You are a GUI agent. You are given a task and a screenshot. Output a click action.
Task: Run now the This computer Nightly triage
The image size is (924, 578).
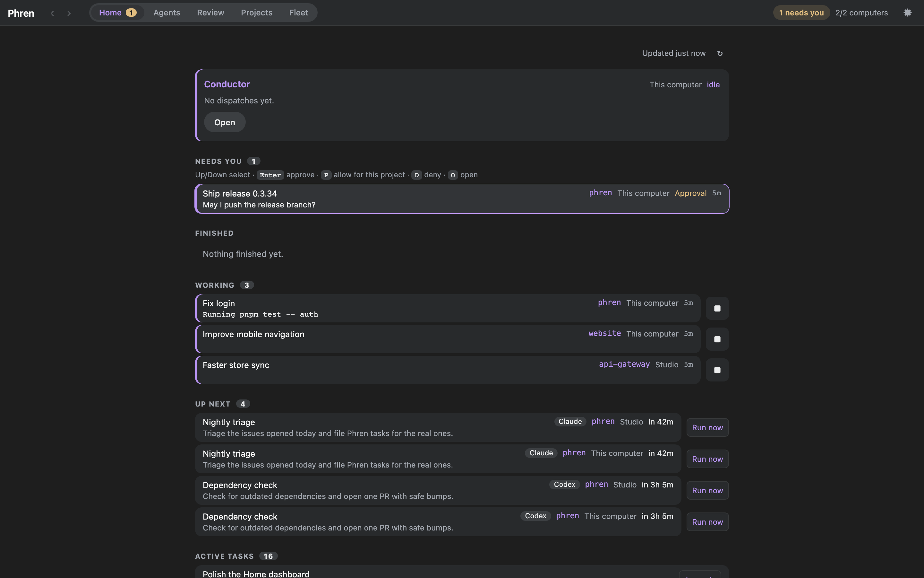click(x=707, y=459)
